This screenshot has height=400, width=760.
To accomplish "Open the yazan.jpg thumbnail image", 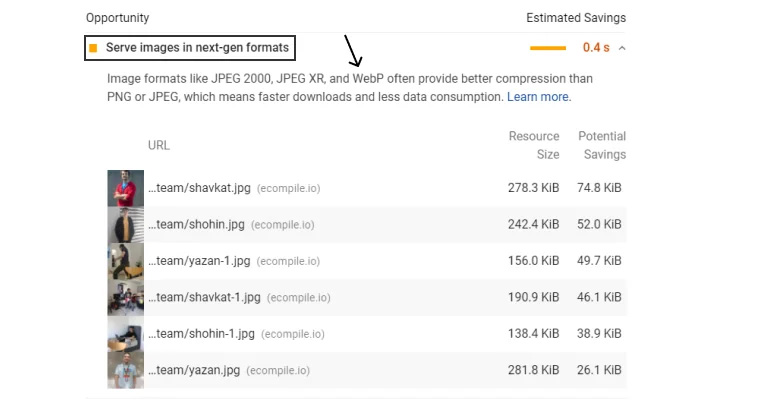I will (126, 370).
